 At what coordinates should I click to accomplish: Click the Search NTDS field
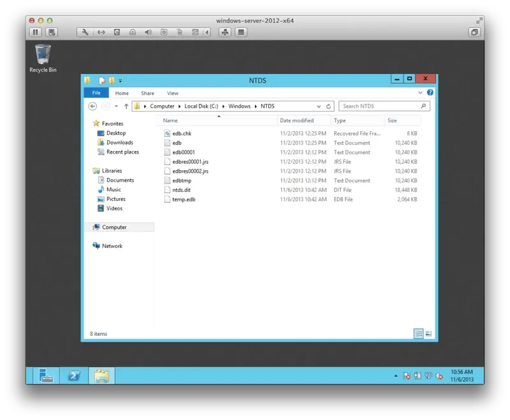(x=380, y=106)
